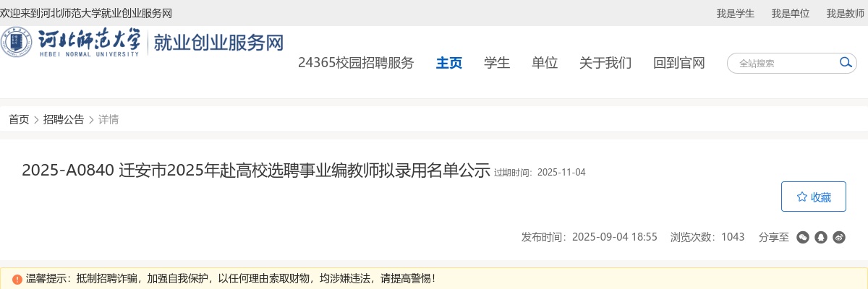Focus the 全站搜索 search field
Viewport: 868px width, 289px height.
coord(784,63)
